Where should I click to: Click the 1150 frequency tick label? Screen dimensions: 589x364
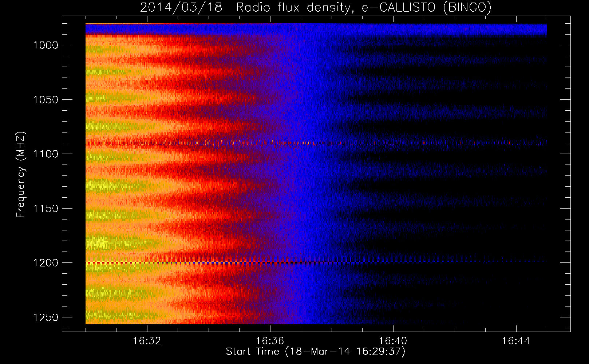(46, 209)
